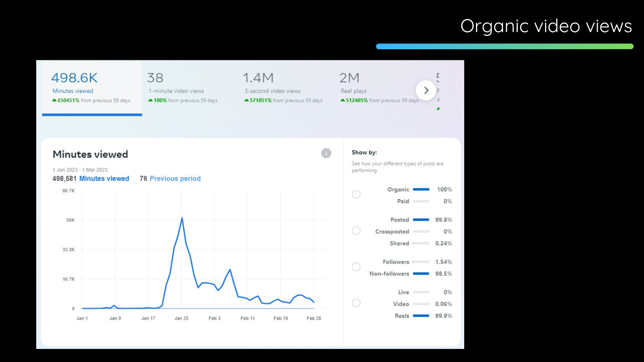Screen dimensions: 644x362
Task: Click the info icon beside Minutes viewed
Action: [326, 153]
